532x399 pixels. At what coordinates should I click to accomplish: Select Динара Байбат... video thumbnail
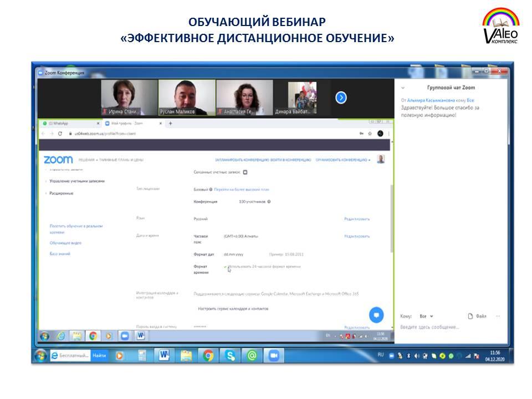click(302, 98)
